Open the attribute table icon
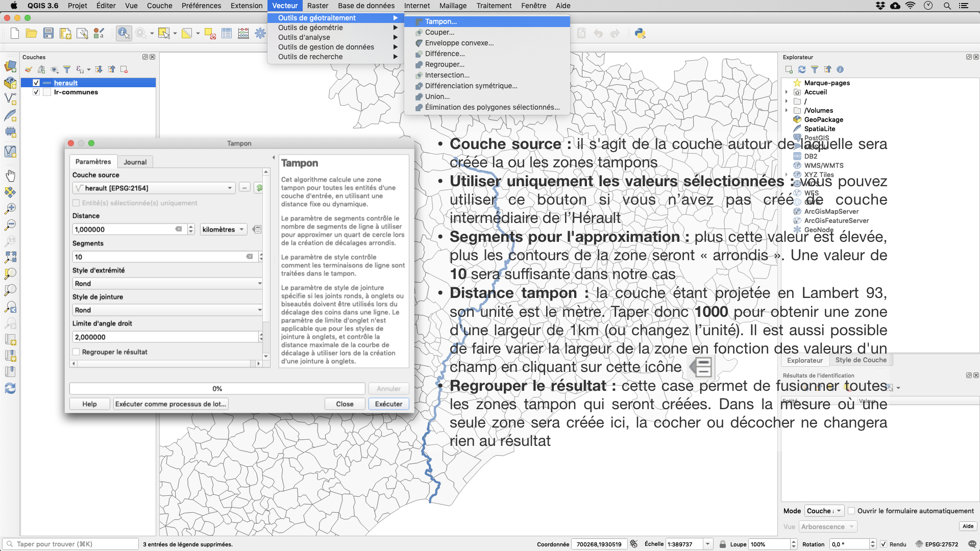The width and height of the screenshot is (980, 551). click(x=227, y=34)
